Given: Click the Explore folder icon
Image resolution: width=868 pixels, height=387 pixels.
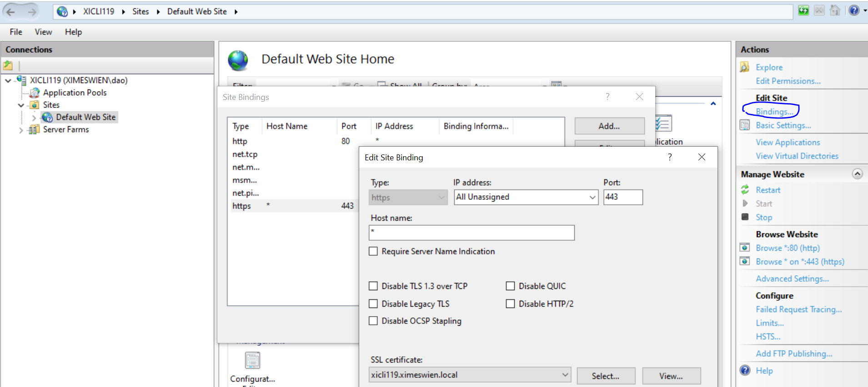Looking at the screenshot, I should 745,67.
